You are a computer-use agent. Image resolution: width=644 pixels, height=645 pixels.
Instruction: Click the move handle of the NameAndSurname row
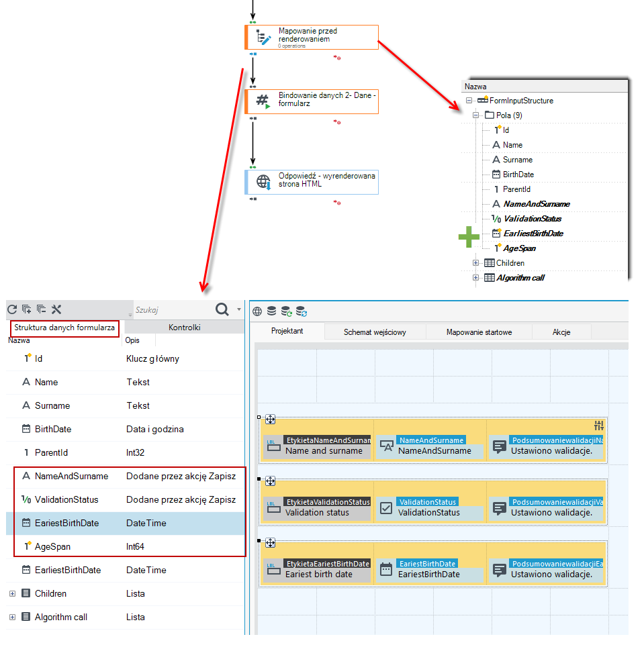(271, 419)
